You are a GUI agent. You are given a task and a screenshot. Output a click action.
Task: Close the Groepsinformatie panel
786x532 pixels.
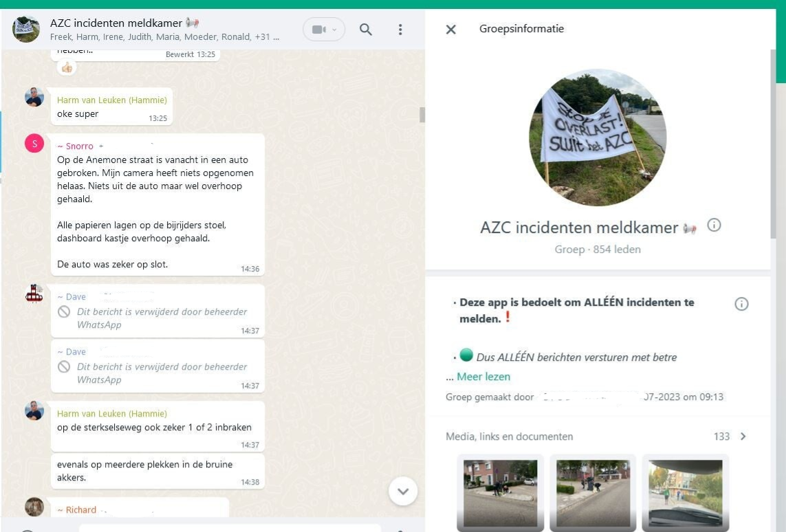click(451, 30)
